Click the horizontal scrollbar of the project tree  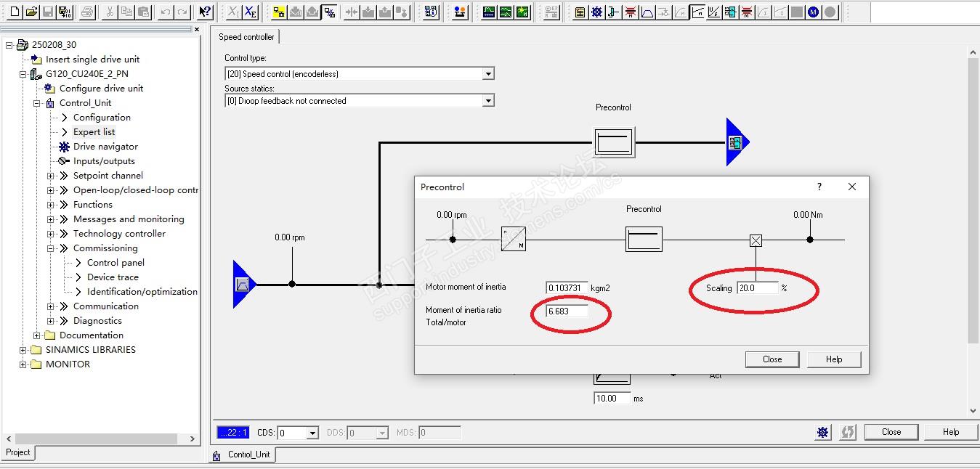pos(96,439)
